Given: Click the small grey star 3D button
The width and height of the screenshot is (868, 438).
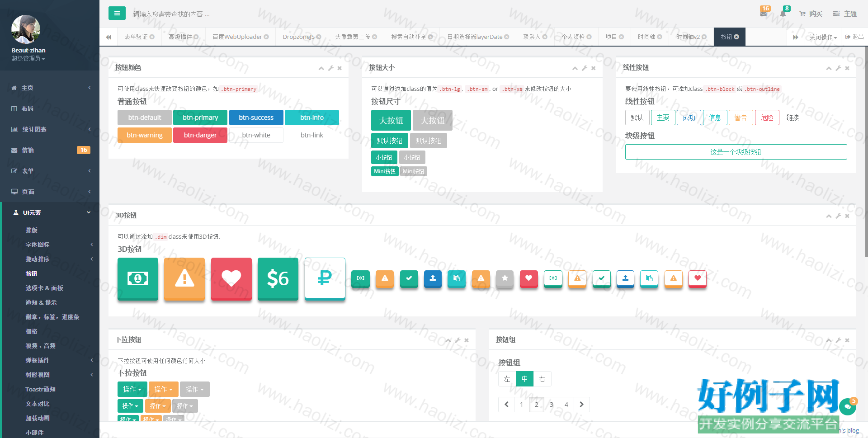Looking at the screenshot, I should (505, 279).
